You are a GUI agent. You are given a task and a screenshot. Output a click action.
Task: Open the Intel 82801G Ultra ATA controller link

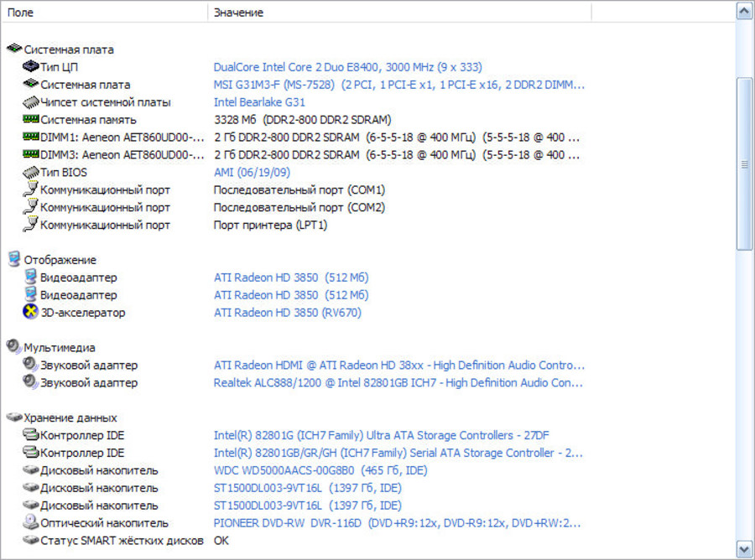coord(382,435)
